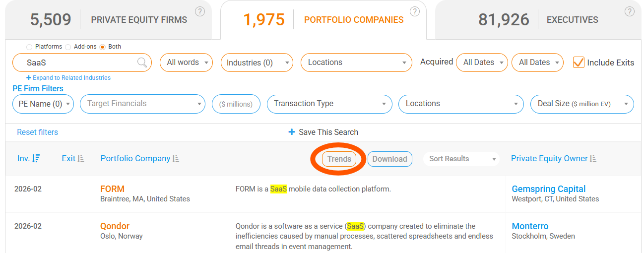The height and width of the screenshot is (253, 644).
Task: Switch to the Private Equity Firms tab
Action: 109,20
